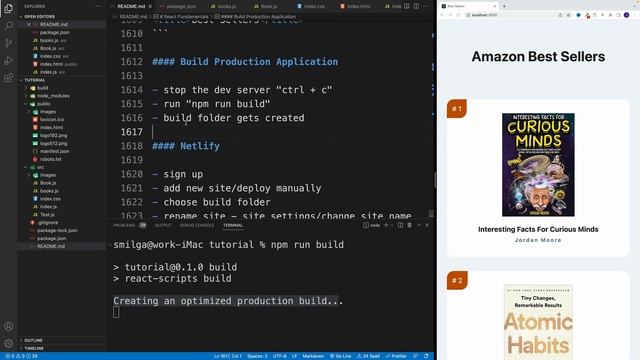
Task: Open .gitignore in the file tree
Action: [x=48, y=222]
